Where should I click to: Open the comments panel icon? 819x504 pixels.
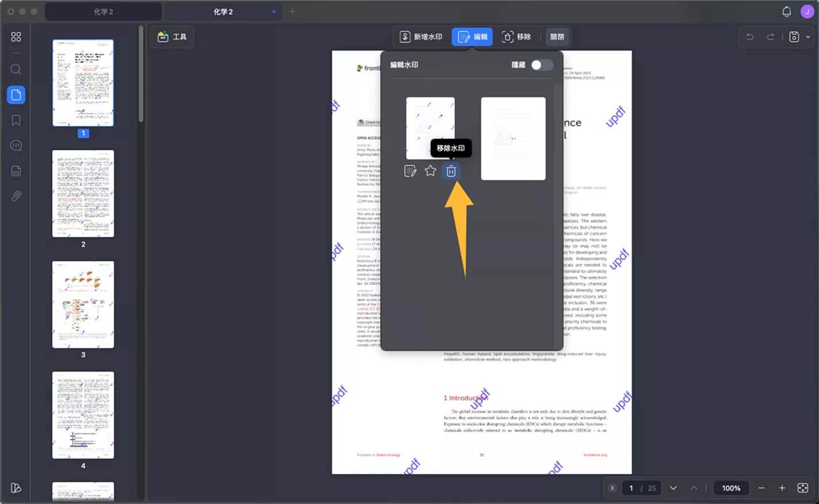tap(16, 146)
